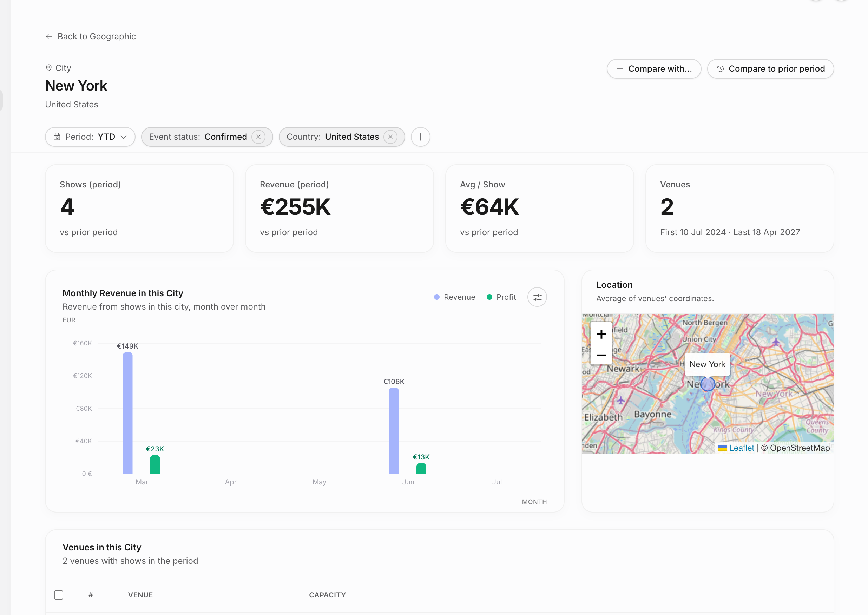Click the 'Jun' axis label
The width and height of the screenshot is (868, 615).
[x=408, y=482]
